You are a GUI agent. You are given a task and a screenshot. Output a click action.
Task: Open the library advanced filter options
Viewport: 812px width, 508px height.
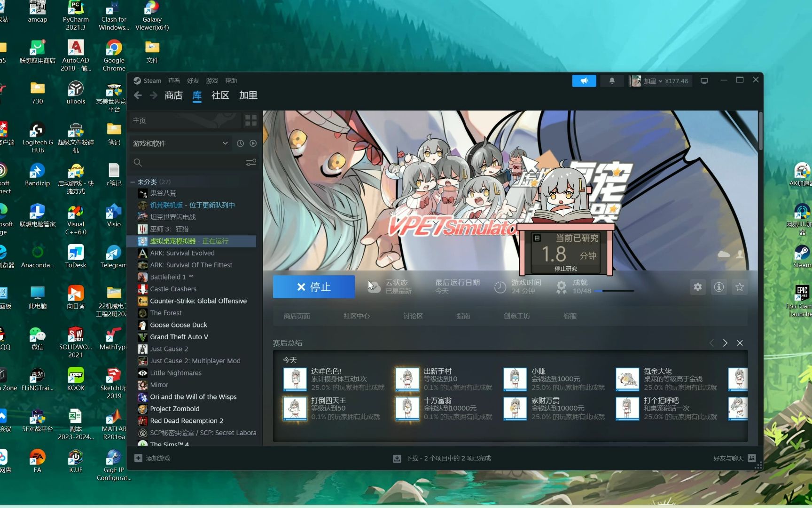[251, 162]
